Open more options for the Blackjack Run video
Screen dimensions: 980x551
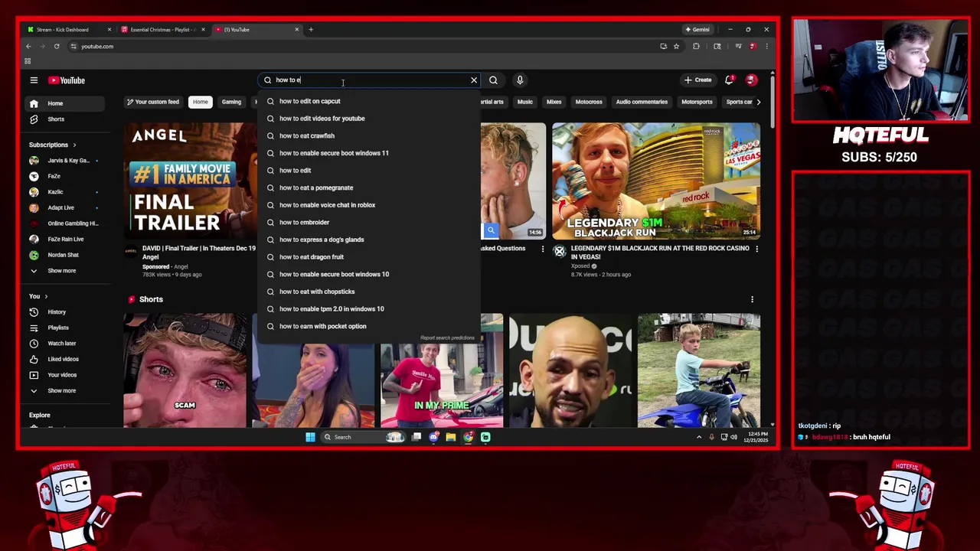pyautogui.click(x=756, y=249)
